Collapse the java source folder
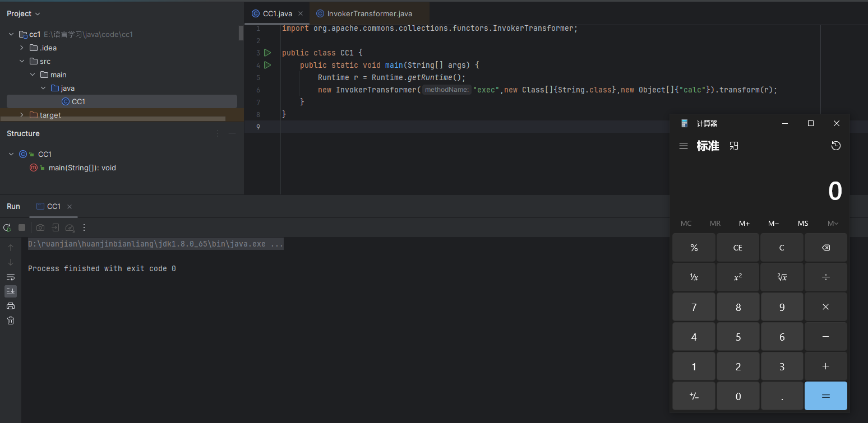Viewport: 868px width, 423px height. 44,88
